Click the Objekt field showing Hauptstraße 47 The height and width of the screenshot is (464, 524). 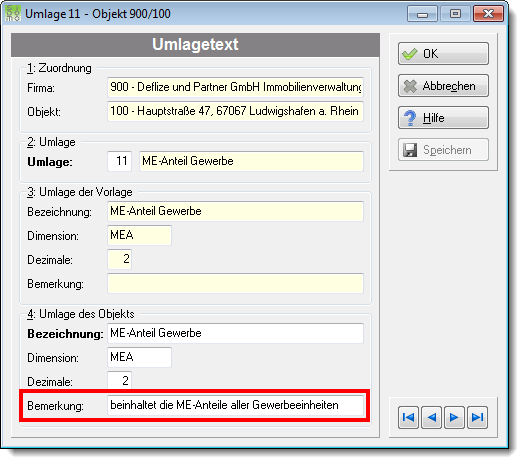coord(235,111)
